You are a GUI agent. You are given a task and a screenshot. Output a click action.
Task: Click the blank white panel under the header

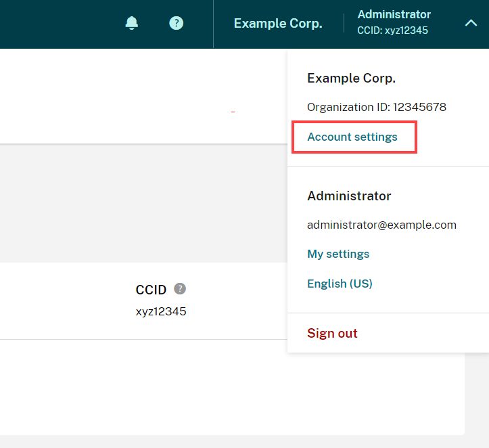pos(135,95)
